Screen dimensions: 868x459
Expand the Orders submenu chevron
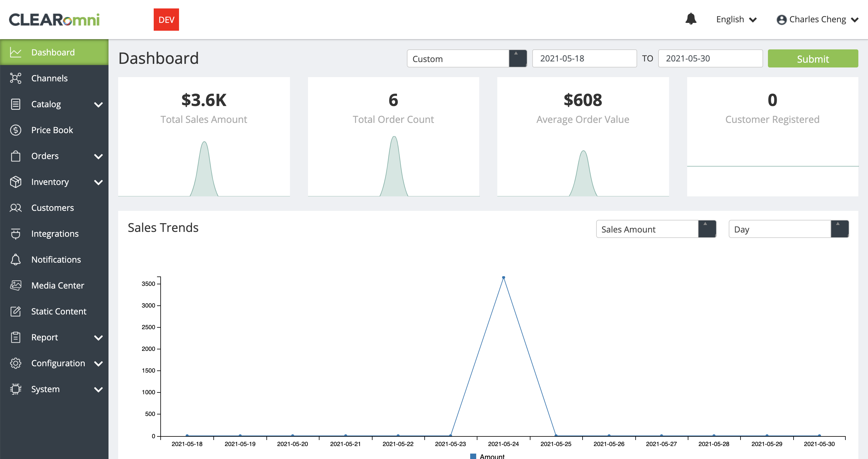[98, 156]
